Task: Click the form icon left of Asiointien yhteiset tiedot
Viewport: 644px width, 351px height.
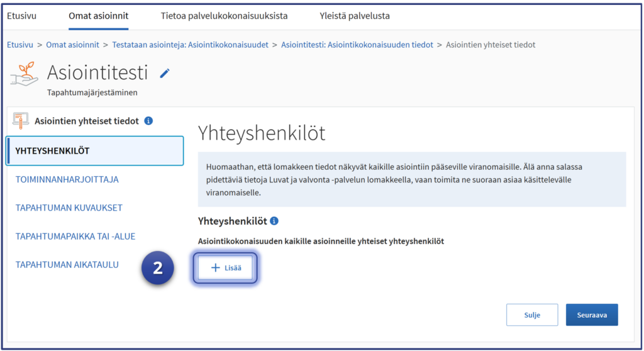Action: click(21, 120)
